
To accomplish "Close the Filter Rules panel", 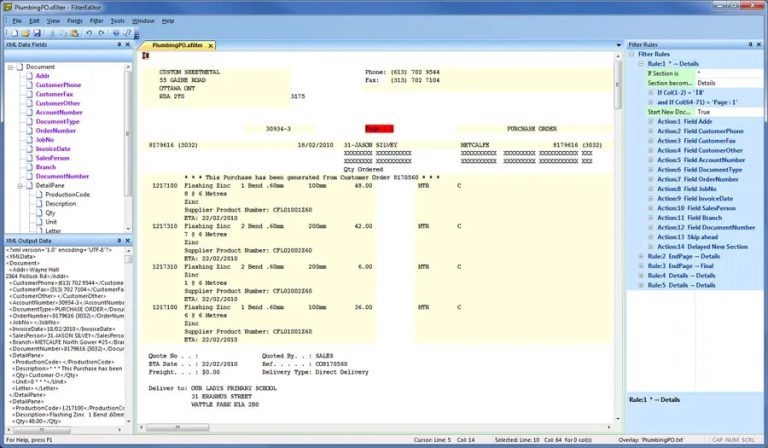I will pos(759,45).
